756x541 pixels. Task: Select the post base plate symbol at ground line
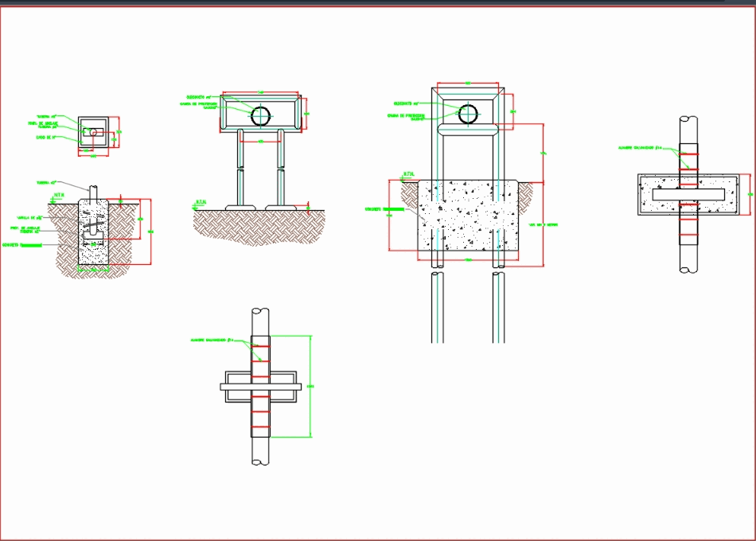pyautogui.click(x=240, y=207)
